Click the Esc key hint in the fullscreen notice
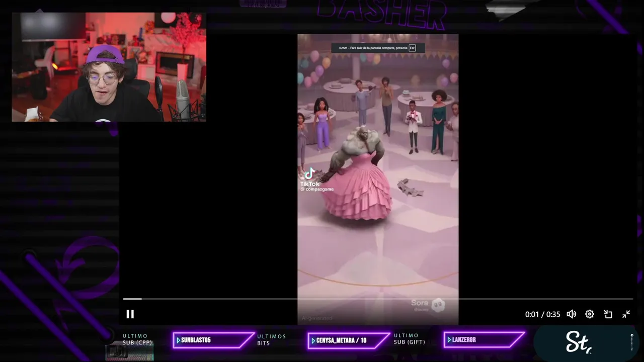This screenshot has height=362, width=644. [x=412, y=48]
